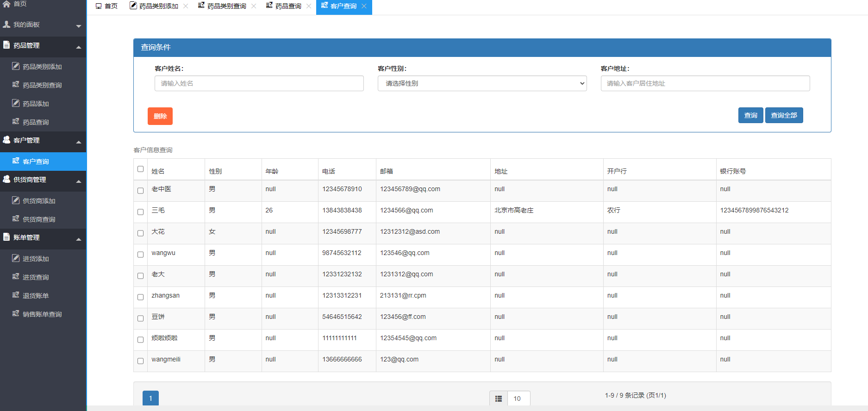Go to page 1 in pagination

tap(150, 399)
